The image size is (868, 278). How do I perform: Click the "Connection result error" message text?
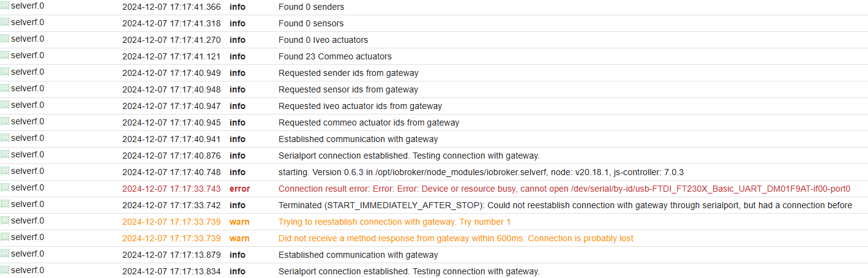564,189
